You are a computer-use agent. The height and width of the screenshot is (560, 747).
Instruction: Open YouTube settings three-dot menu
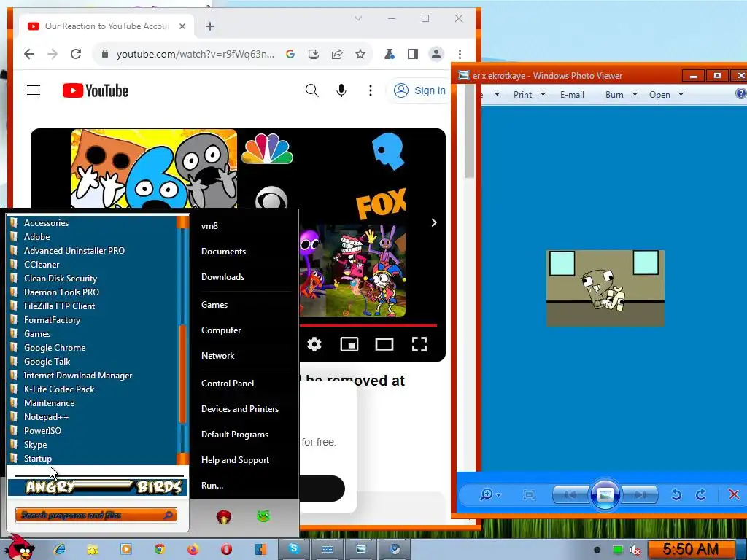[x=370, y=90]
